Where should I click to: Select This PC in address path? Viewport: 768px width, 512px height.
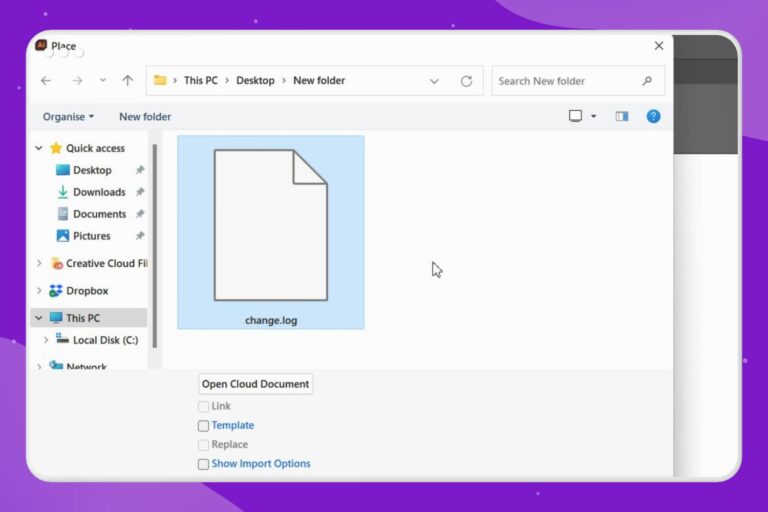(201, 80)
